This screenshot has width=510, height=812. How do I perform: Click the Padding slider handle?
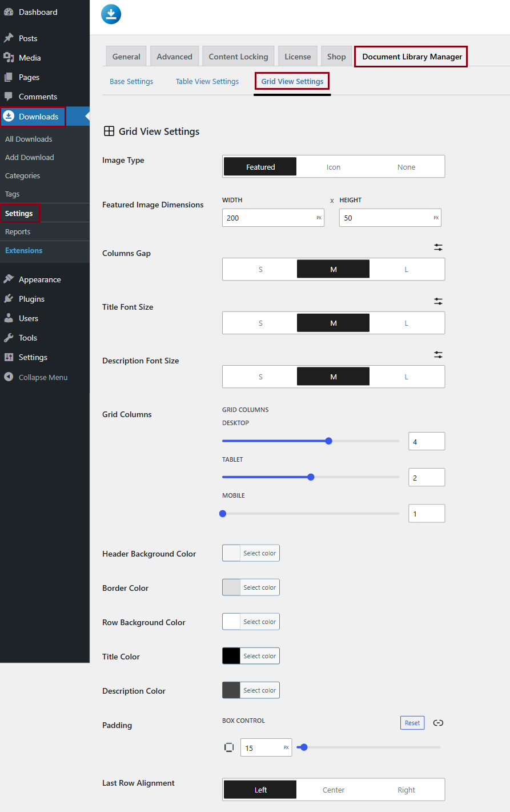point(304,747)
